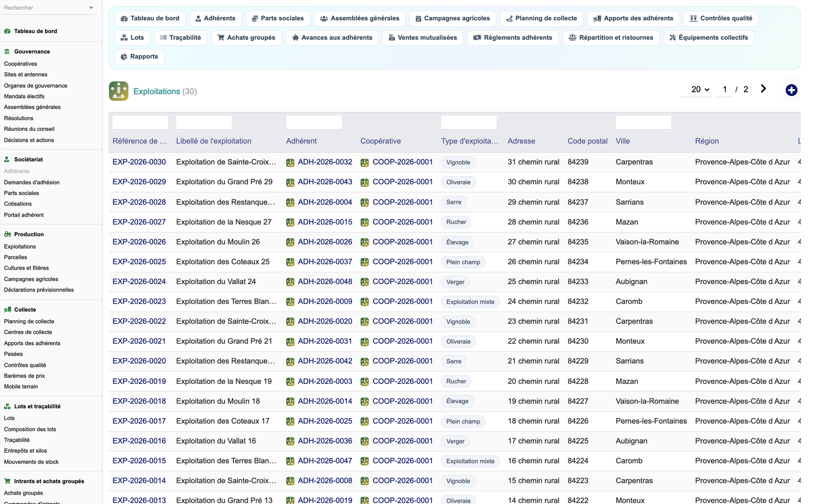Open Achats groupés tab

pyautogui.click(x=246, y=38)
